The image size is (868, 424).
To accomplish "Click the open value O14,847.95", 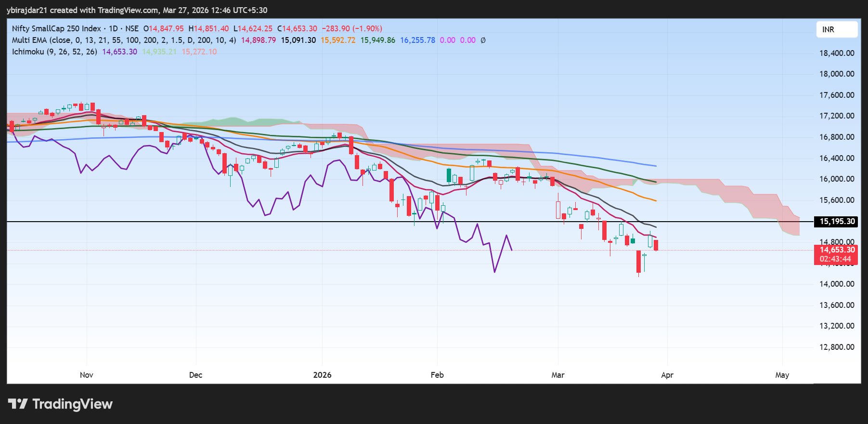I will click(164, 28).
